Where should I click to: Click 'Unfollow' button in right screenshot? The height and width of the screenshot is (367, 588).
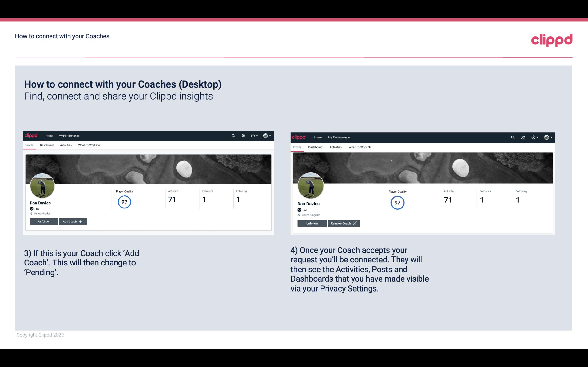pos(312,223)
